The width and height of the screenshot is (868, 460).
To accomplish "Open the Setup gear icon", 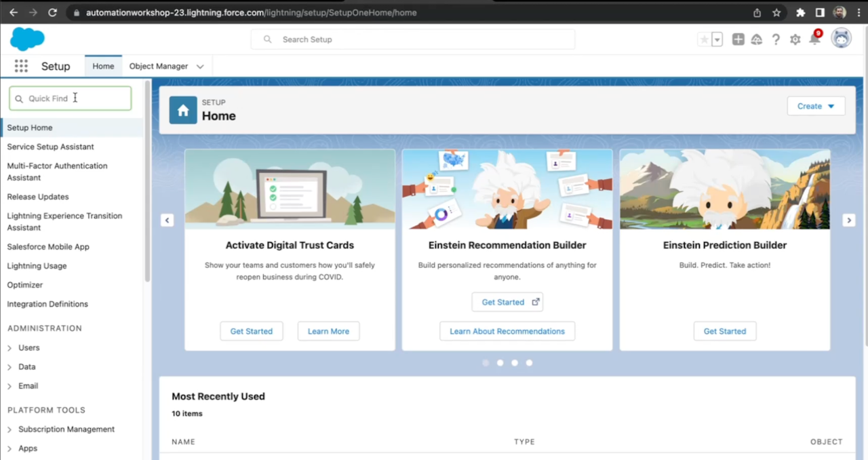I will pos(795,39).
